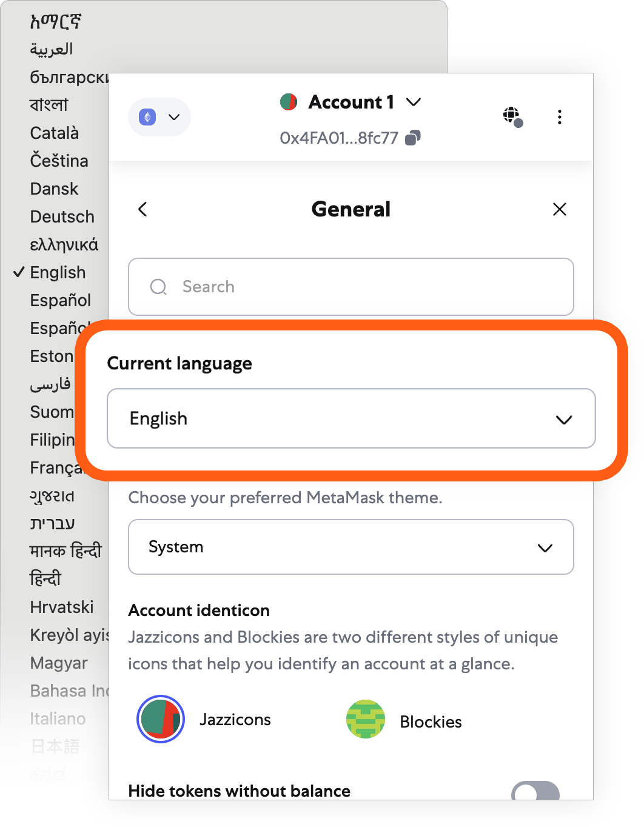644x827 pixels.
Task: Pick Italiano from the language menu
Action: click(58, 719)
